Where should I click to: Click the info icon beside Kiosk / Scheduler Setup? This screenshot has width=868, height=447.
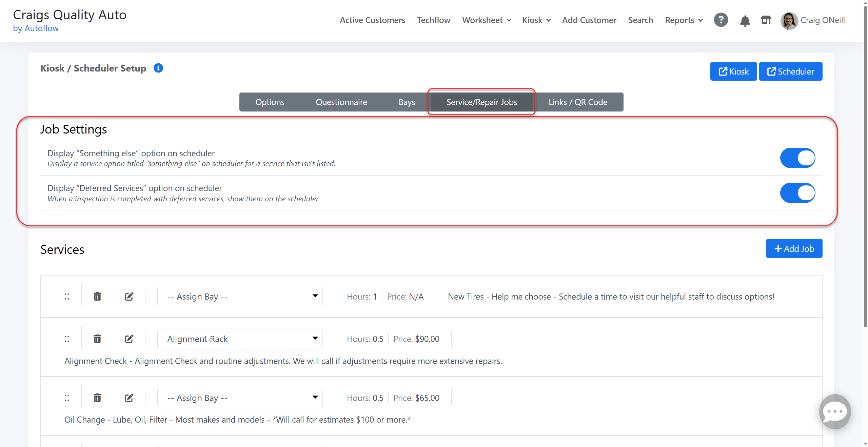point(158,68)
